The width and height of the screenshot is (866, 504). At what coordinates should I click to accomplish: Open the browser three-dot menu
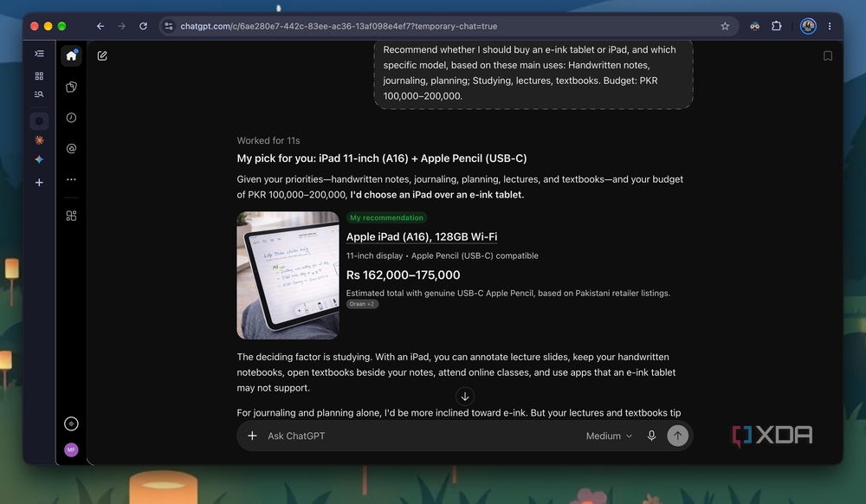(x=830, y=26)
